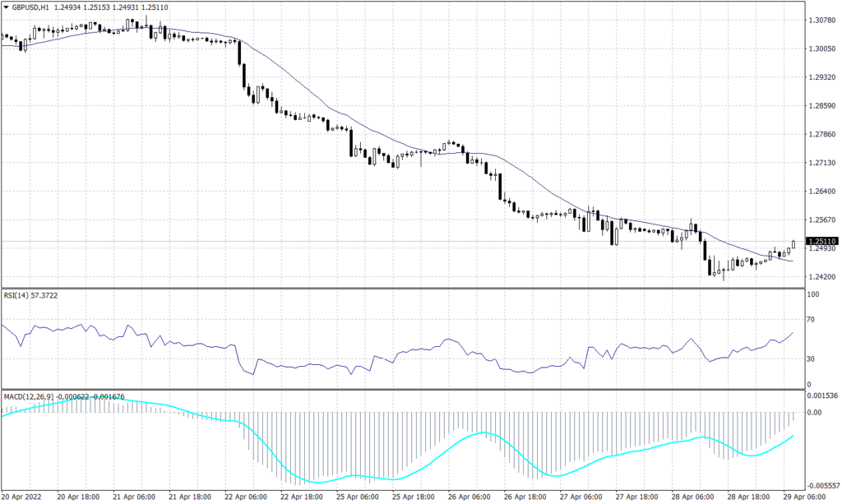Select the latest bullish candle near the price tag

tap(793, 245)
